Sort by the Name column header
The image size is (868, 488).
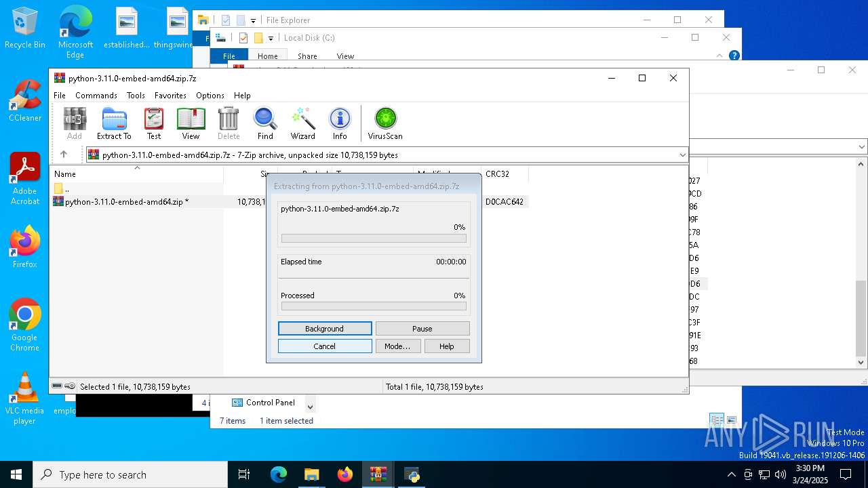(138, 174)
